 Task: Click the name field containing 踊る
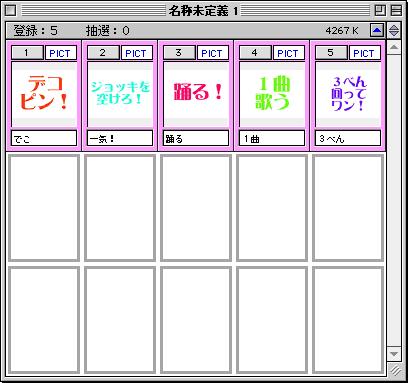pyautogui.click(x=196, y=138)
